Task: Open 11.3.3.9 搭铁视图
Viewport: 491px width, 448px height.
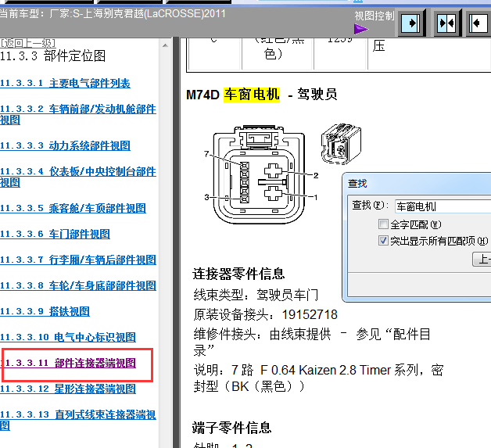Action: [x=45, y=311]
